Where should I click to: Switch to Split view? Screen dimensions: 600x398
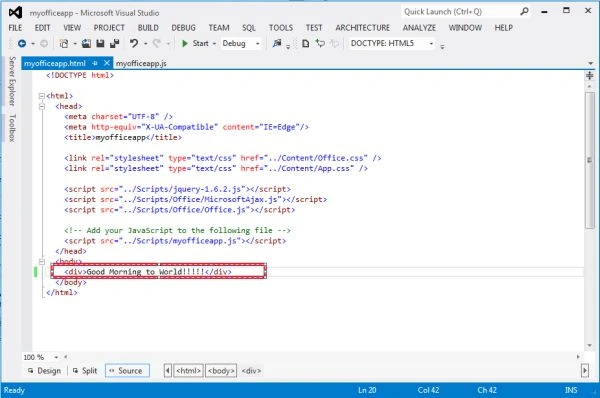tap(85, 371)
